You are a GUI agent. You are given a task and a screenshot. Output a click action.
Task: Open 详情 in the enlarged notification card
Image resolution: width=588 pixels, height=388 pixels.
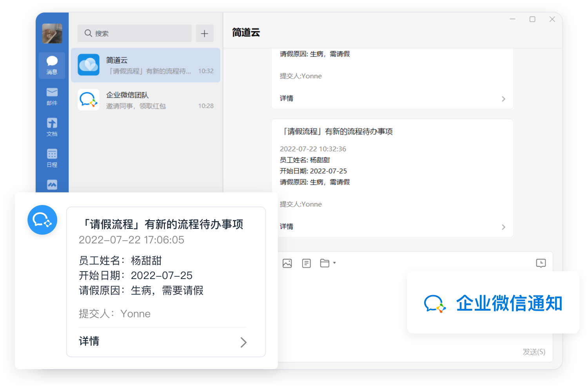click(x=162, y=341)
